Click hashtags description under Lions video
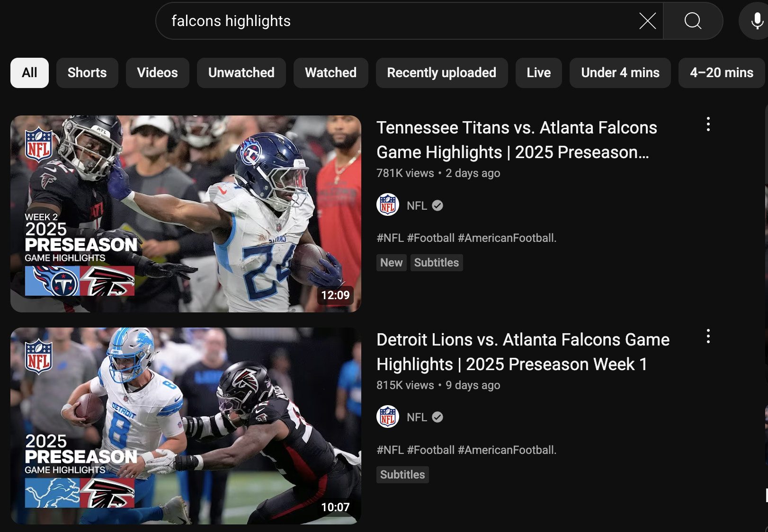Screen dimensions: 768x532 click(x=466, y=450)
